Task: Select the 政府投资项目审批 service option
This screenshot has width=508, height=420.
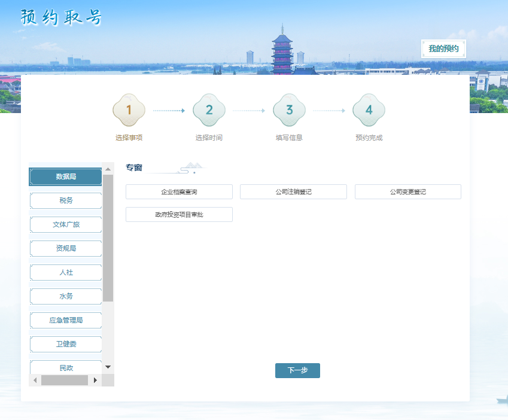Action: (x=179, y=215)
